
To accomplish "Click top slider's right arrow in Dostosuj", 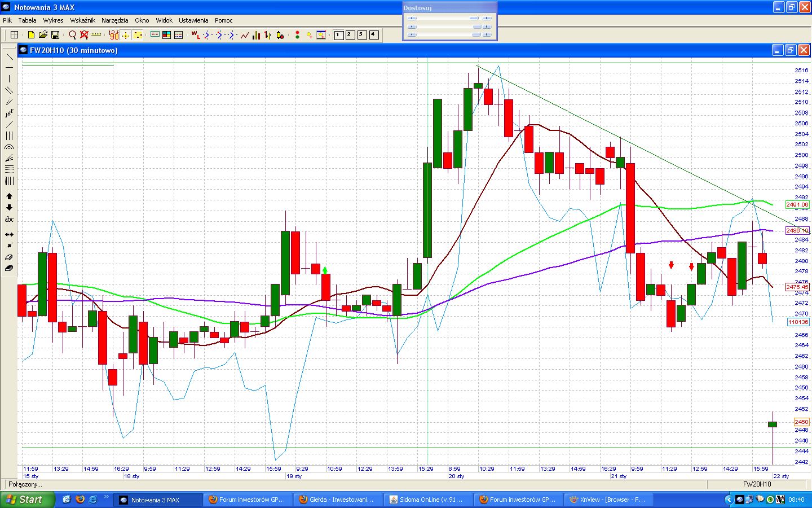I will 487,18.
